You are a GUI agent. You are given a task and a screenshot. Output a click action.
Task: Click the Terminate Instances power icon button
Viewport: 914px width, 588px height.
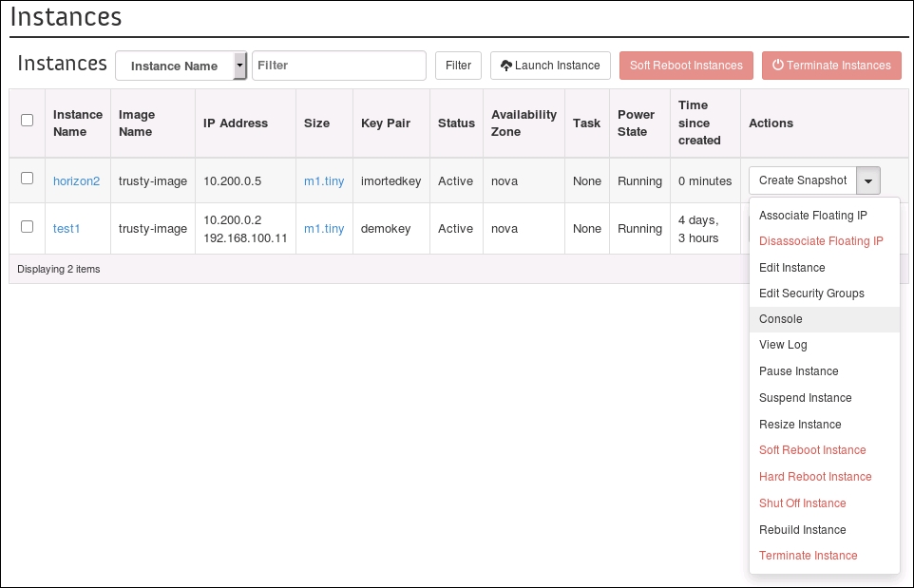(x=831, y=66)
